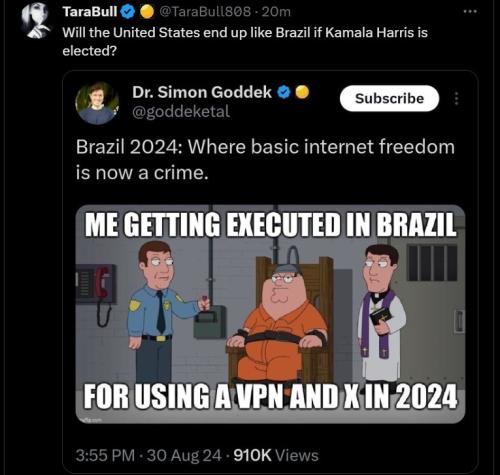The height and width of the screenshot is (475, 500).
Task: Visit the @TaraBull808 handle
Action: coord(205,12)
